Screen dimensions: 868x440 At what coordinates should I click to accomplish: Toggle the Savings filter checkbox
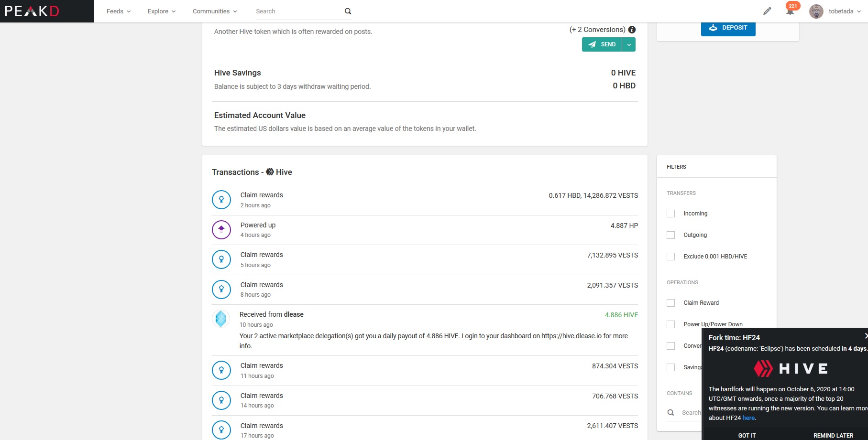click(671, 367)
